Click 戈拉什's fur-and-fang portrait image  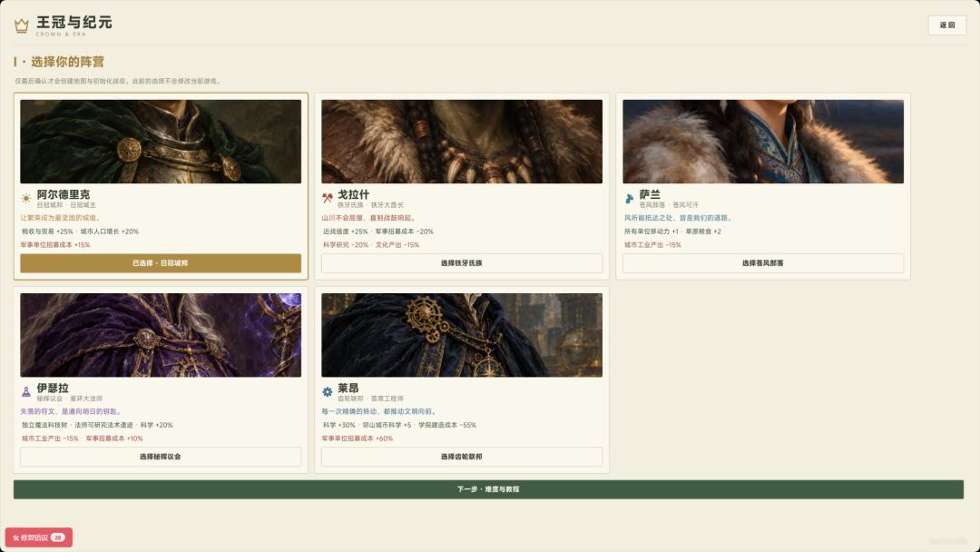pos(462,142)
